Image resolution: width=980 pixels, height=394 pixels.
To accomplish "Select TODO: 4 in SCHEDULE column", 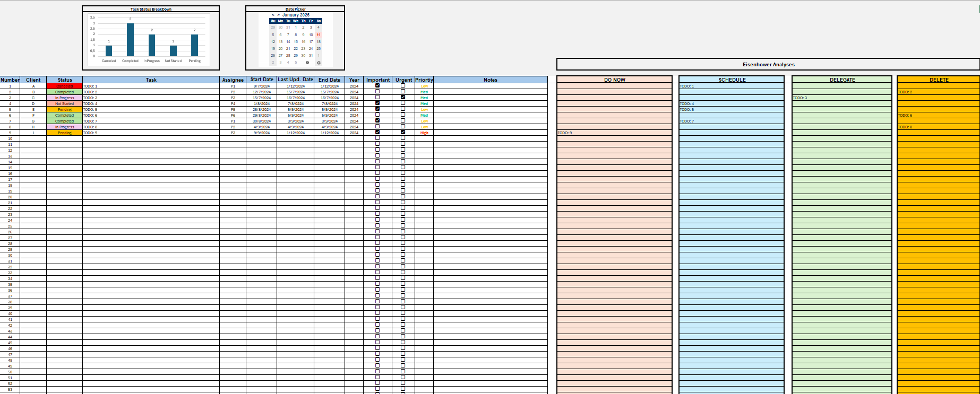I will [732, 103].
